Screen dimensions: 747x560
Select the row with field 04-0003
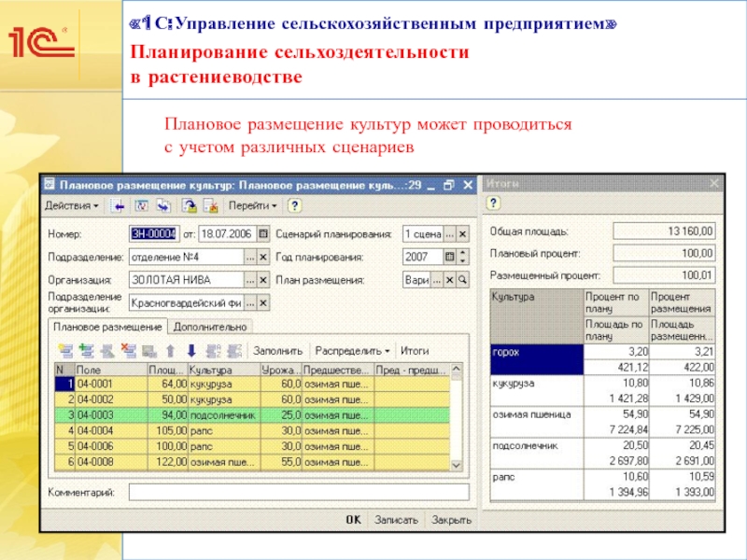[x=252, y=414]
